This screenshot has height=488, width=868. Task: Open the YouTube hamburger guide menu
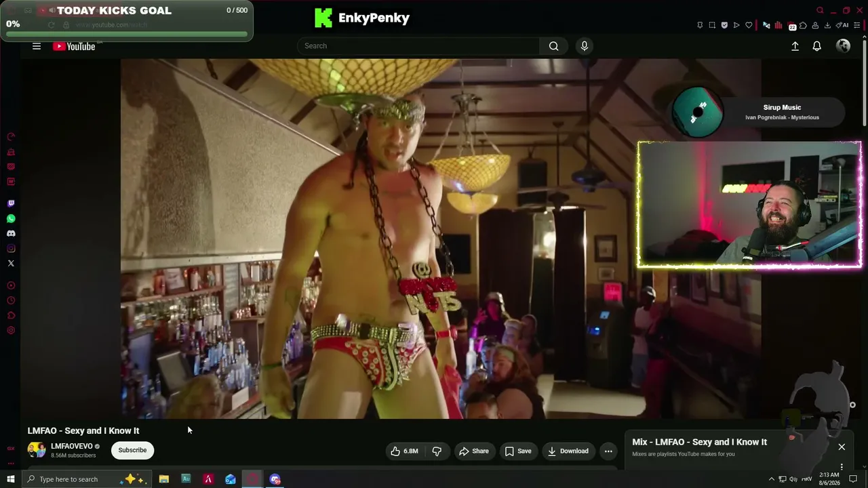click(37, 46)
